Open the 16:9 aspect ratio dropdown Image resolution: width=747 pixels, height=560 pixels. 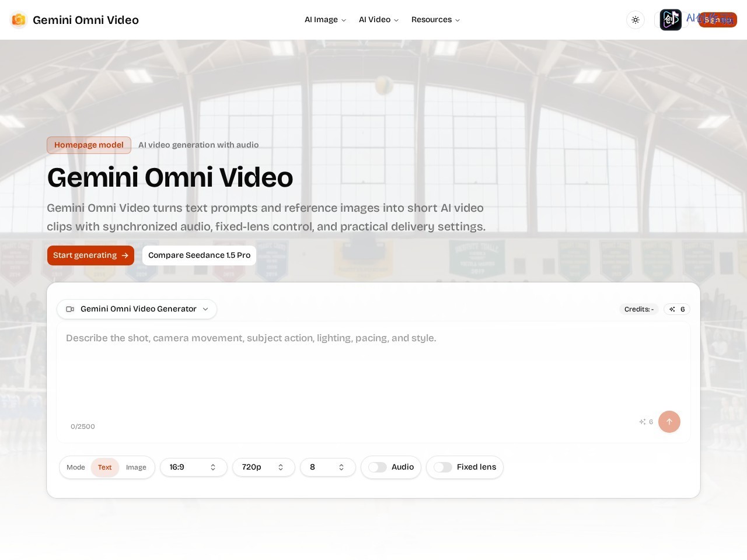click(x=194, y=467)
